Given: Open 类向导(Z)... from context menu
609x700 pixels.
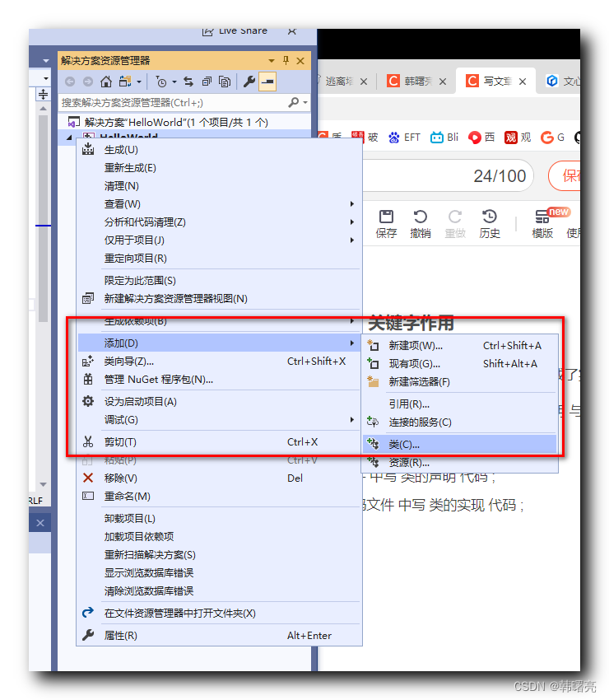Looking at the screenshot, I should coord(219,362).
